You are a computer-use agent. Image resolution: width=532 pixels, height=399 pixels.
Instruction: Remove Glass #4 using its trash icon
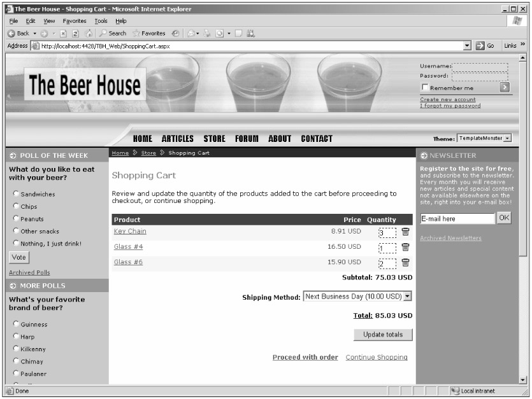pyautogui.click(x=405, y=247)
